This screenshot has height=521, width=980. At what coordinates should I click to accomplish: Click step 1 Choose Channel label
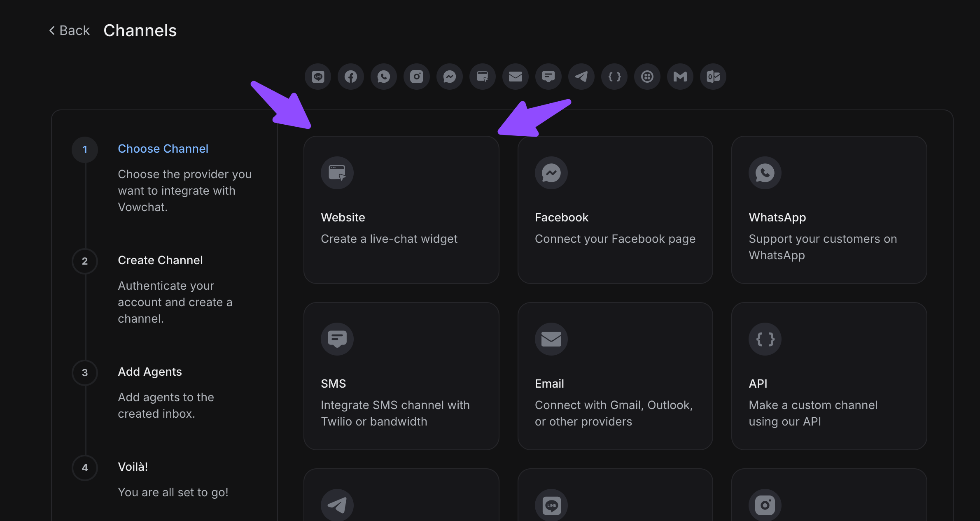[x=163, y=149]
